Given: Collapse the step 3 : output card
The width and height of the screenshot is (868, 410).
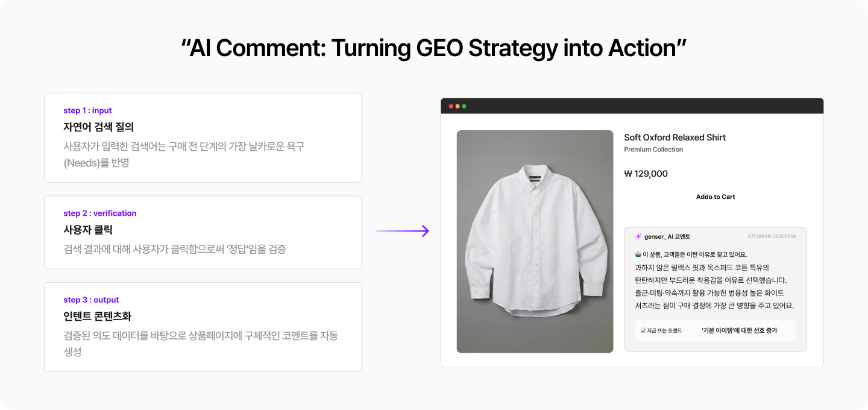Looking at the screenshot, I should pyautogui.click(x=203, y=327).
